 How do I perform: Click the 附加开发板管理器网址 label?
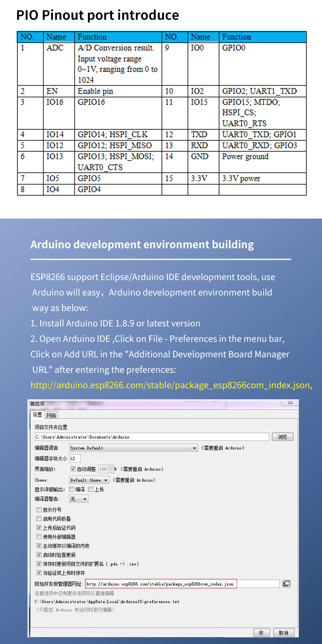(59, 584)
